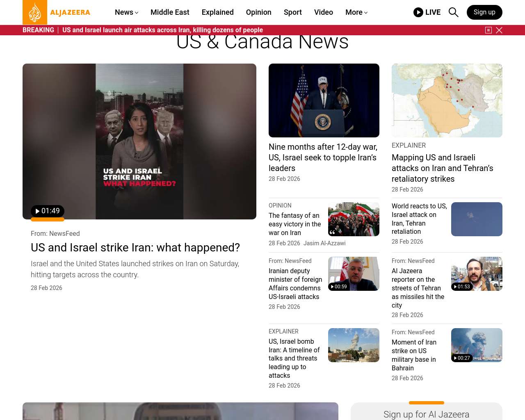Watch the LIVE stream
This screenshot has height=420, width=525.
click(427, 12)
